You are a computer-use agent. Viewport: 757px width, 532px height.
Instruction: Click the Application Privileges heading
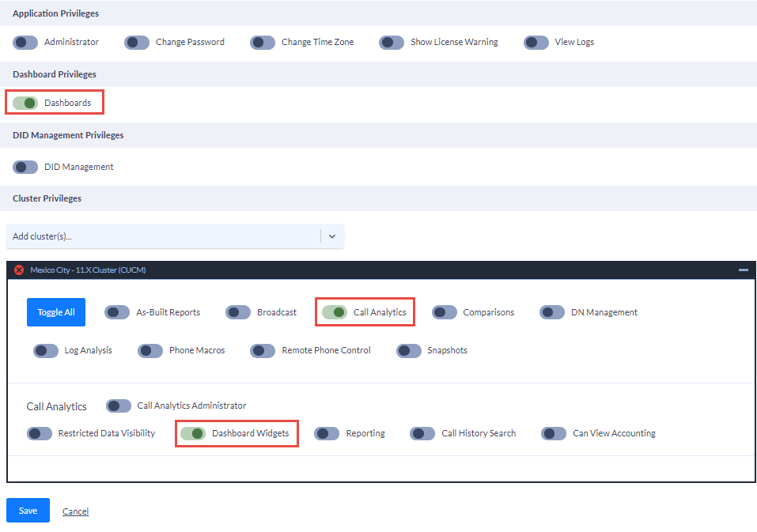55,13
